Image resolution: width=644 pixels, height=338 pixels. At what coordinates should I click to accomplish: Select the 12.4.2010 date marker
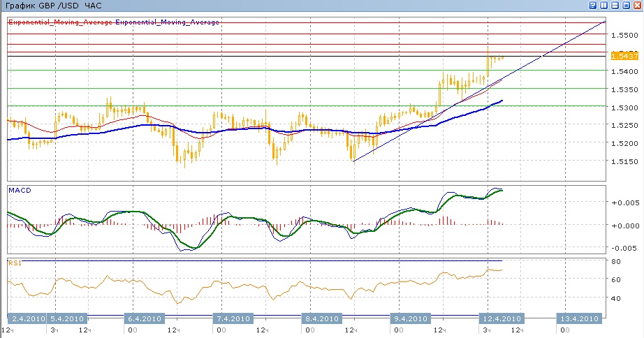[x=500, y=318]
